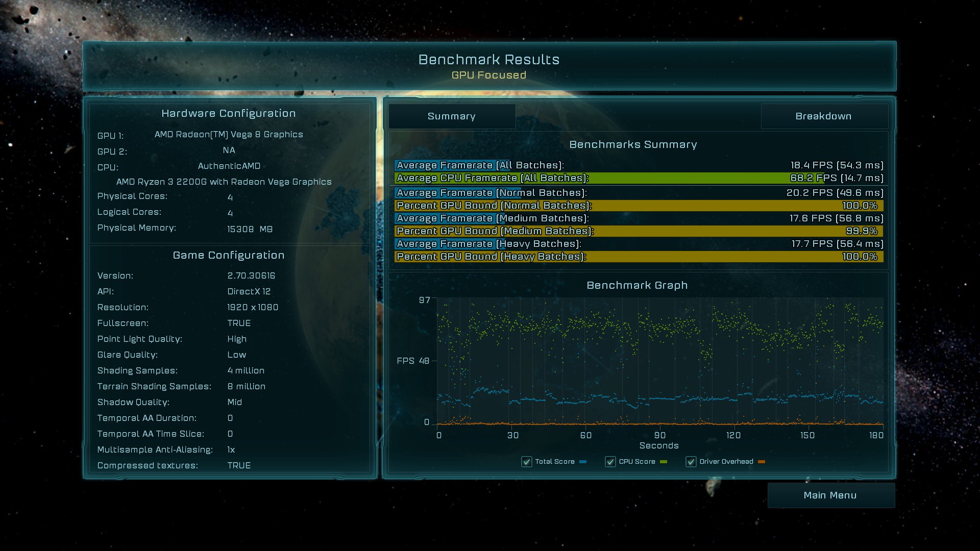980x551 pixels.
Task: Click the 90 seconds mark on graph axis
Action: [659, 435]
